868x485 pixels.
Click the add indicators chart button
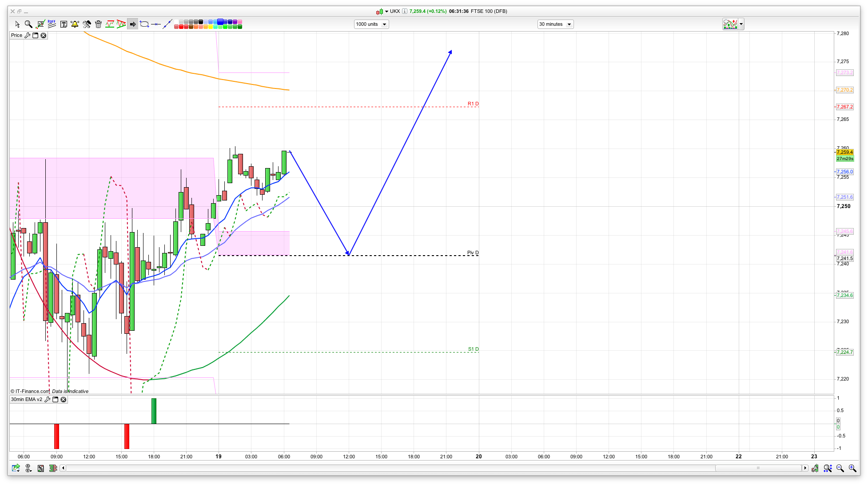(730, 24)
